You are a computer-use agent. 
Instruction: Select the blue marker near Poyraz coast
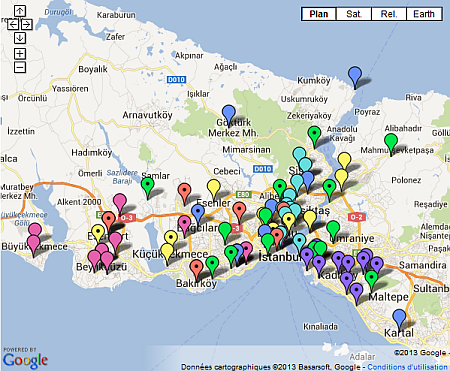355,76
